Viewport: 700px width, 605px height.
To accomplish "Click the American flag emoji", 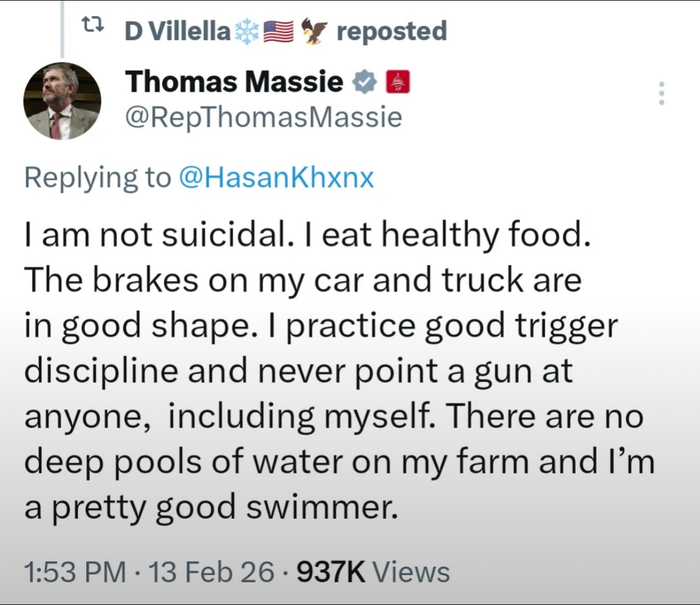I will click(278, 30).
